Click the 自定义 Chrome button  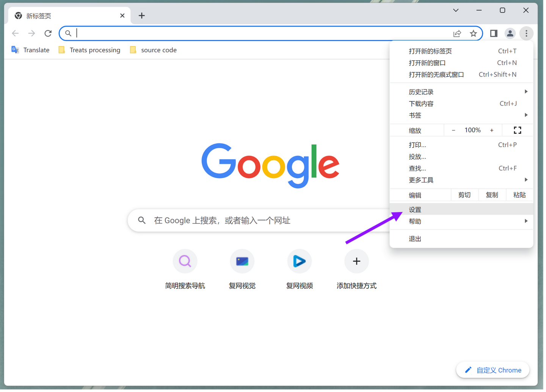coord(493,370)
